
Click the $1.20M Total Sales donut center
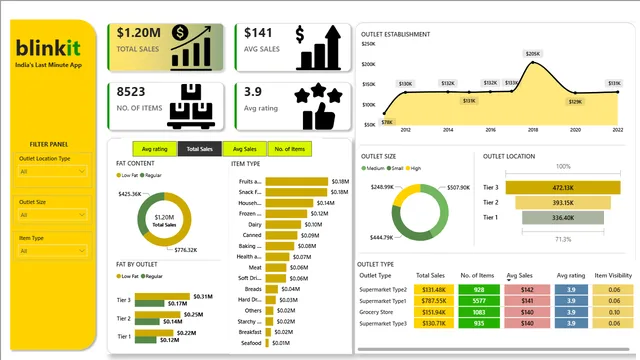164,220
